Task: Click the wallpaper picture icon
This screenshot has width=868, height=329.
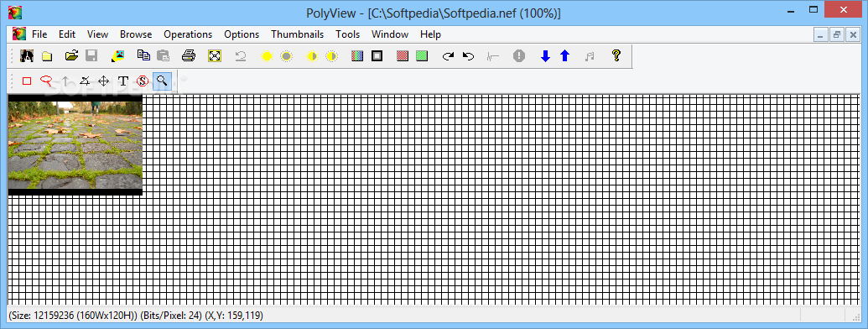Action: click(117, 55)
